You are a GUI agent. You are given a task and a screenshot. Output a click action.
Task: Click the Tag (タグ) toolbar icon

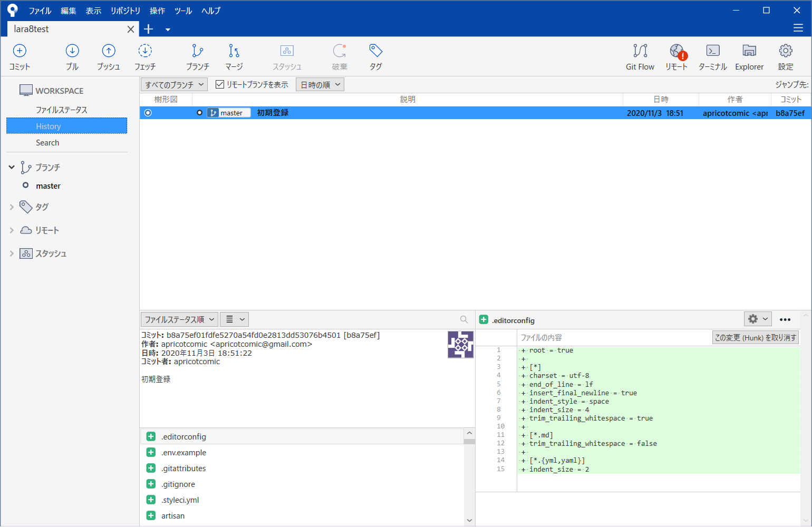coord(375,51)
